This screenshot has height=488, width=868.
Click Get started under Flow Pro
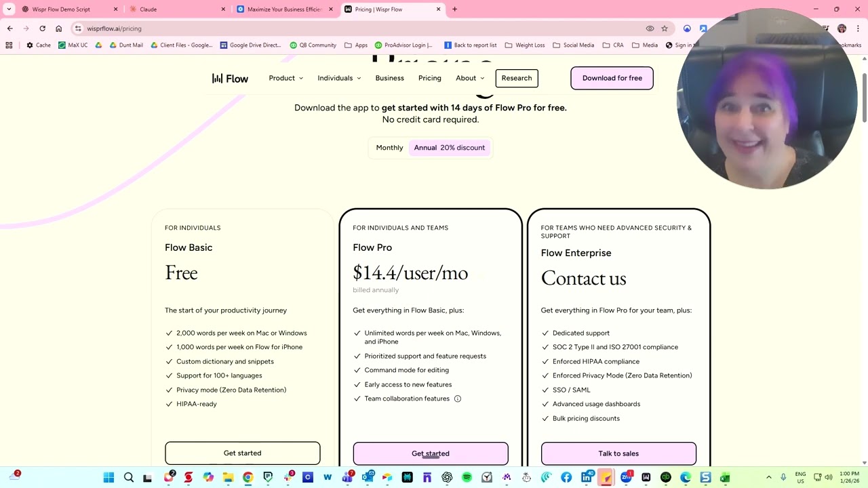[x=431, y=453]
